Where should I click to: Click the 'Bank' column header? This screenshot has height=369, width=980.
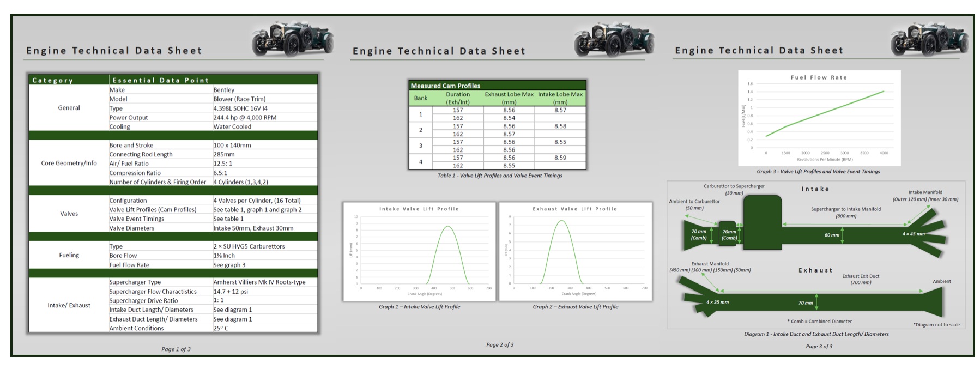421,98
